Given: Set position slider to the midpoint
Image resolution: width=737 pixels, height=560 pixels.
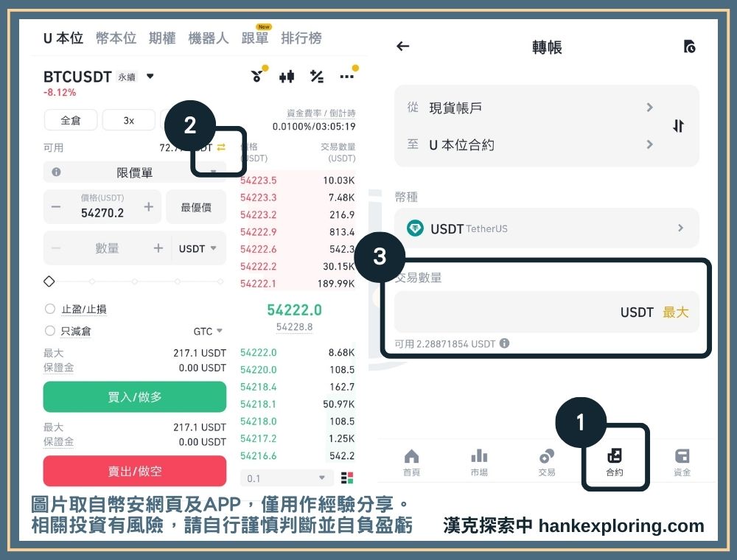Looking at the screenshot, I should [x=135, y=281].
